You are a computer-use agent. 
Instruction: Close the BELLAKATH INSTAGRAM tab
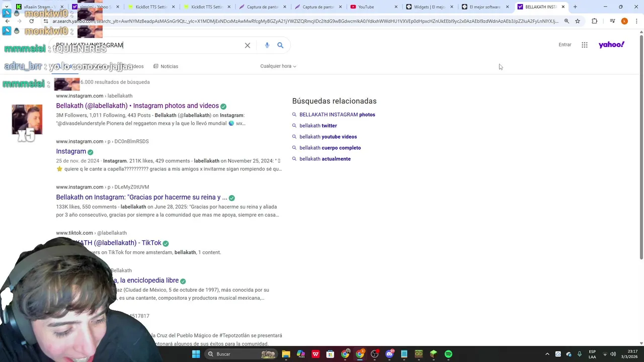[x=563, y=7]
